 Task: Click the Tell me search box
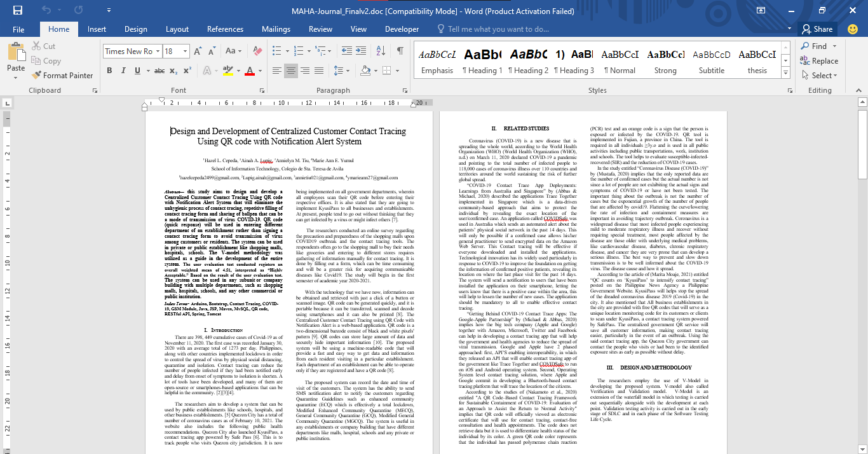pos(498,29)
